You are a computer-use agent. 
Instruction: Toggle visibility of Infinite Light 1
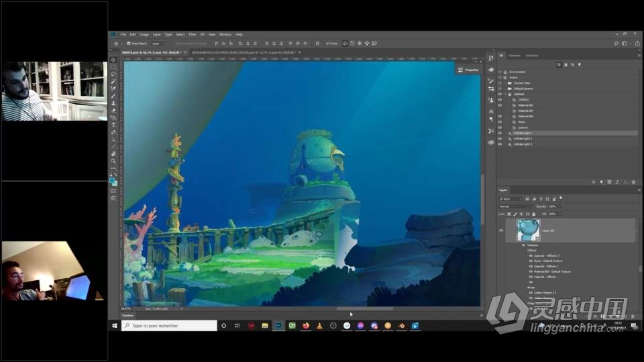(500, 133)
